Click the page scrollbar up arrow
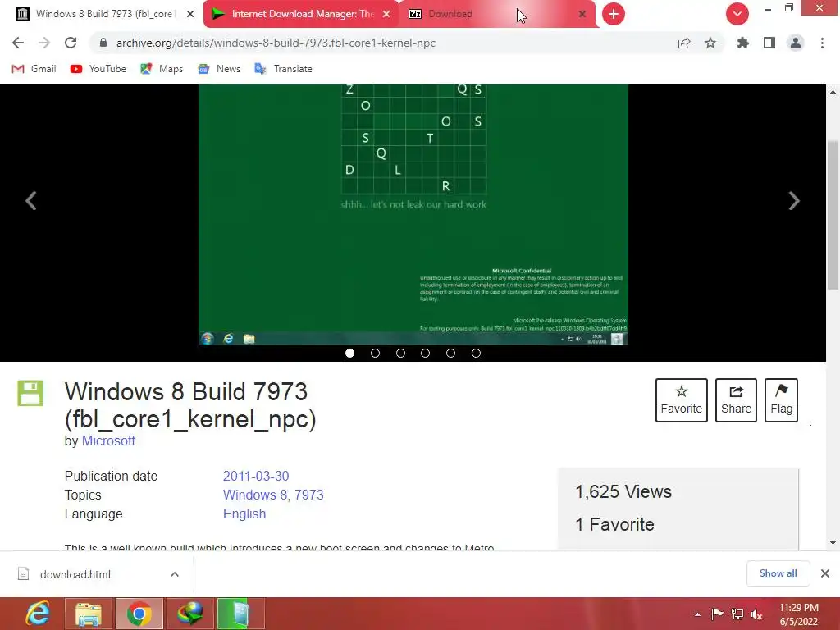840x630 pixels. [833, 92]
